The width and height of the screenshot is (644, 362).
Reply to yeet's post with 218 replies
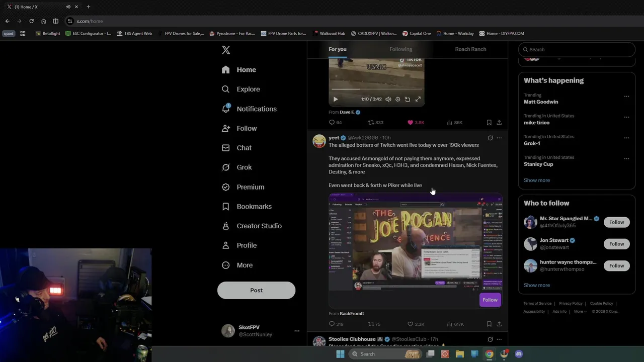click(336, 324)
